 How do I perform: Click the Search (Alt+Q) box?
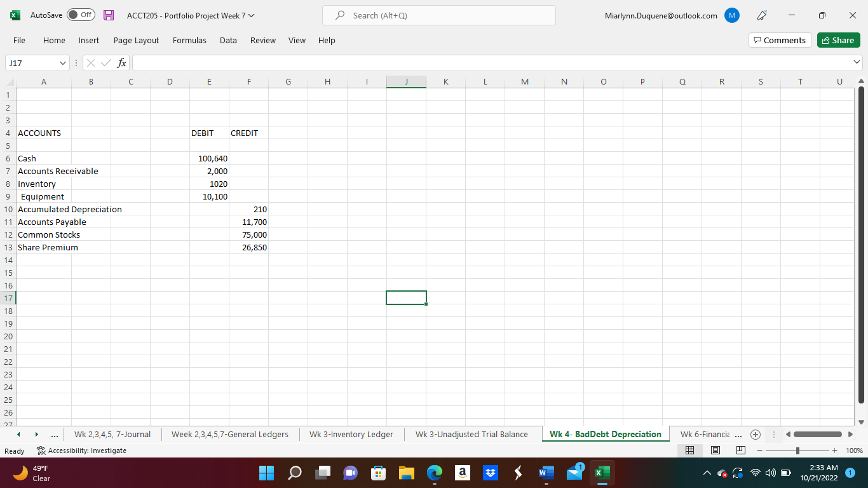tap(439, 15)
